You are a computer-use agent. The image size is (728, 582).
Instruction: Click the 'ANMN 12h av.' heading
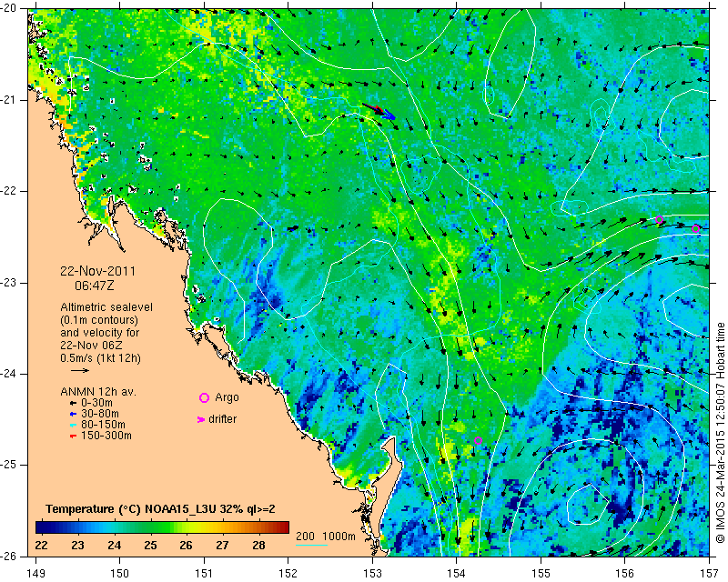(98, 392)
